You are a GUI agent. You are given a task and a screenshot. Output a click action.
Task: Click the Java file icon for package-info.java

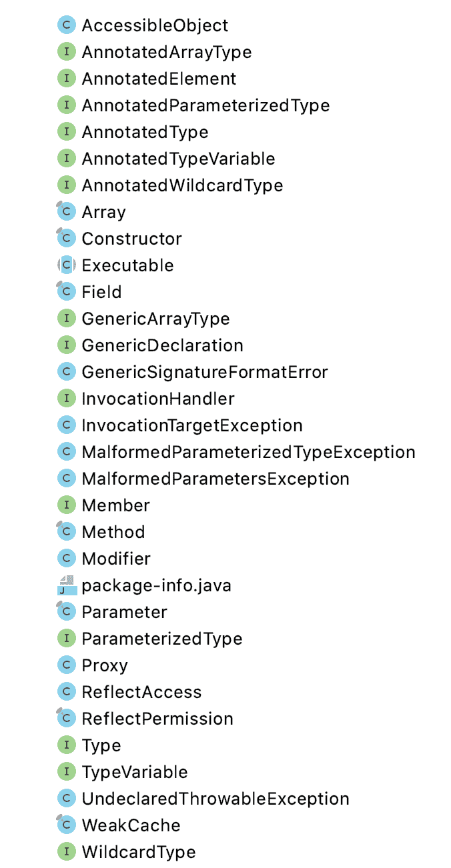pyautogui.click(x=65, y=585)
